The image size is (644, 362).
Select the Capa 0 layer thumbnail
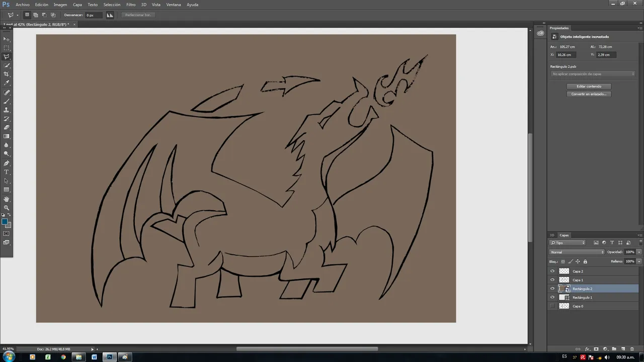(564, 306)
